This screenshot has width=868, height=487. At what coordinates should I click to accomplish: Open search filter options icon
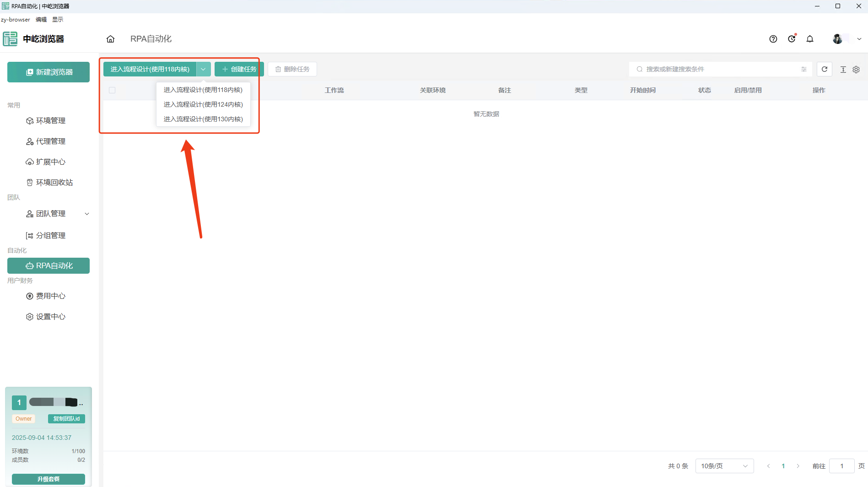coord(804,69)
